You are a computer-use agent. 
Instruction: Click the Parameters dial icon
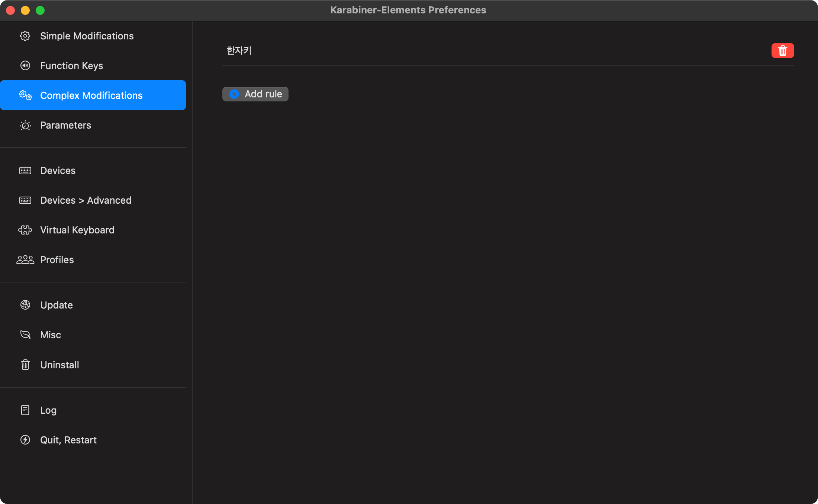click(25, 126)
